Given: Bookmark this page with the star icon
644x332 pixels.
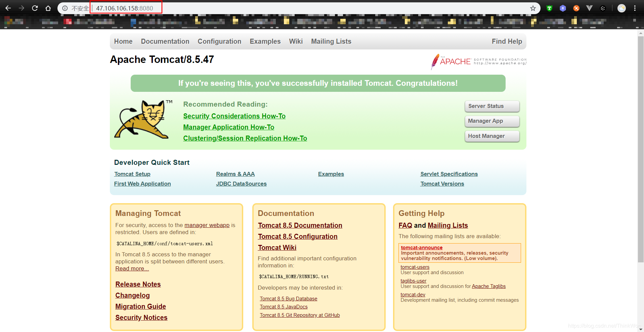Looking at the screenshot, I should (x=533, y=8).
